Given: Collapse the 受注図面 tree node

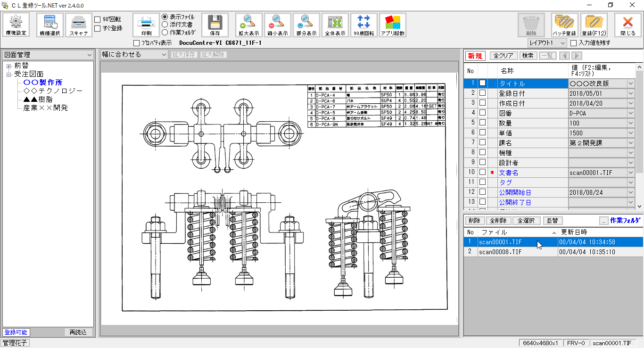Looking at the screenshot, I should [x=9, y=75].
